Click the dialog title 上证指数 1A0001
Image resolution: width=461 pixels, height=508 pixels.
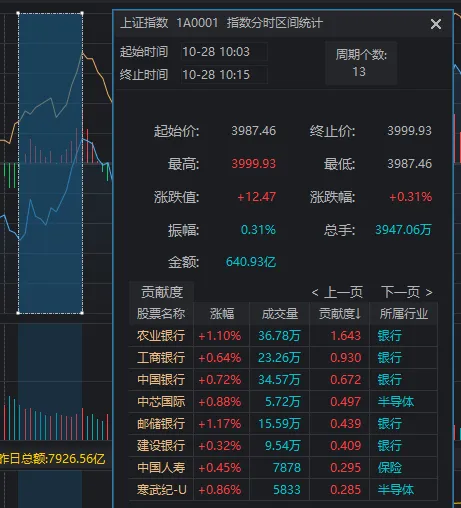click(x=169, y=23)
